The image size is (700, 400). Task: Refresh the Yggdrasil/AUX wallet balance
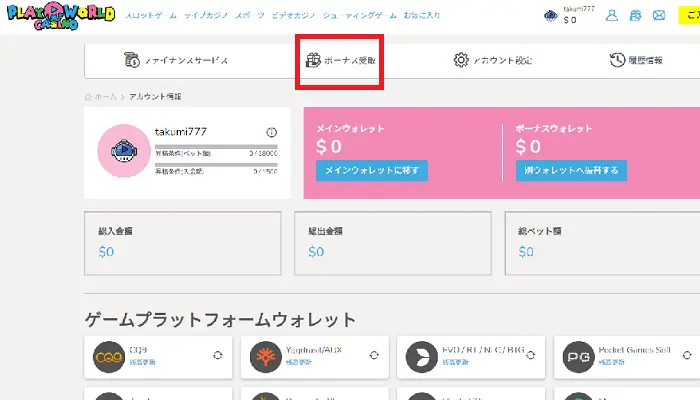(x=373, y=355)
